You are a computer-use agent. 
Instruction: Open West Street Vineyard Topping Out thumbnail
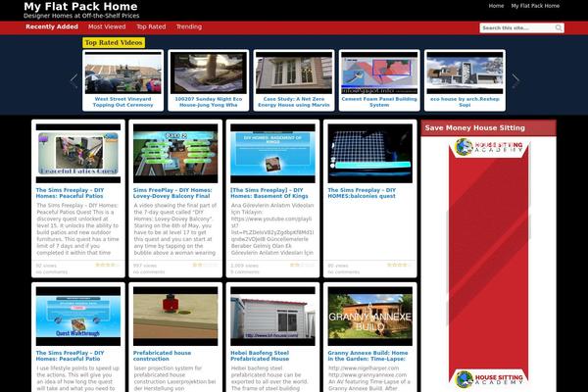coord(123,73)
